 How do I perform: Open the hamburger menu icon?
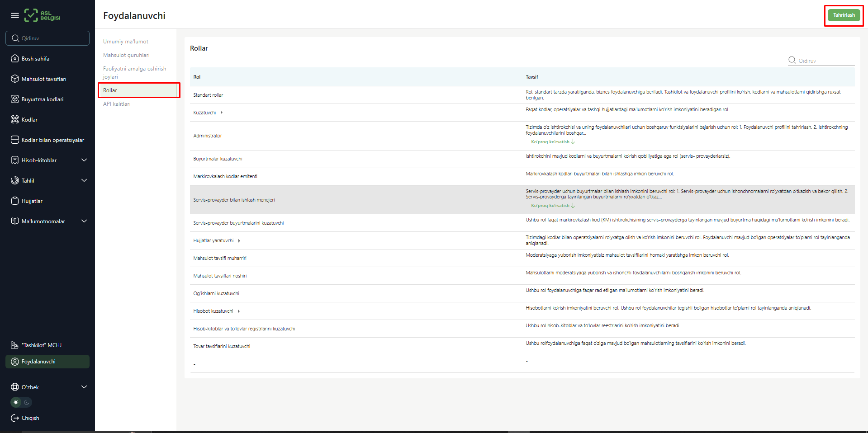tap(15, 15)
